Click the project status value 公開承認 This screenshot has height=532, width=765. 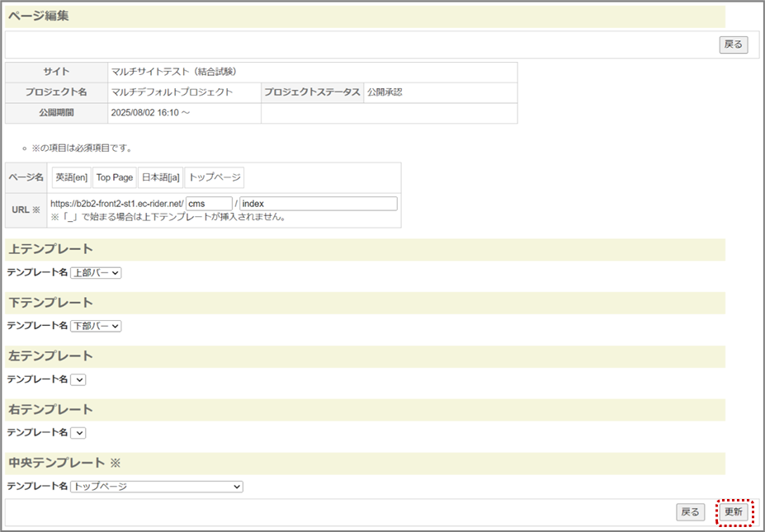tap(385, 92)
